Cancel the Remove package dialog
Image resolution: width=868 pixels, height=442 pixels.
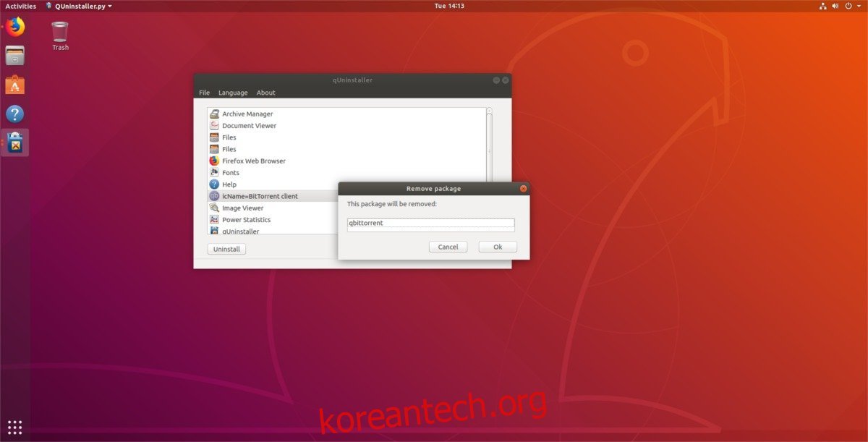(x=448, y=246)
